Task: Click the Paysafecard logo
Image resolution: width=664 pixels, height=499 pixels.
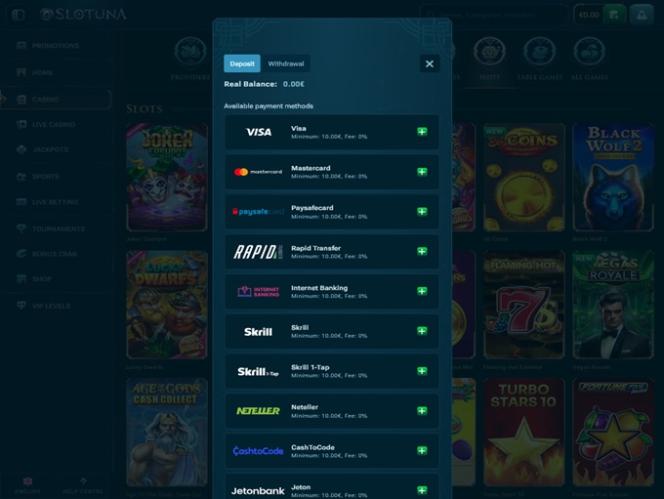Action: click(x=258, y=212)
